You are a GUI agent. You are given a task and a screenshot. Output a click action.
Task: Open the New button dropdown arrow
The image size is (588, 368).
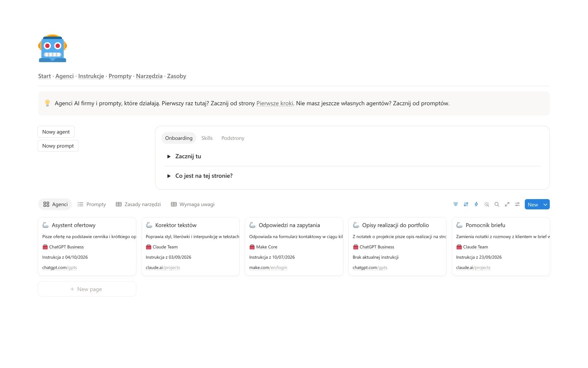point(545,205)
